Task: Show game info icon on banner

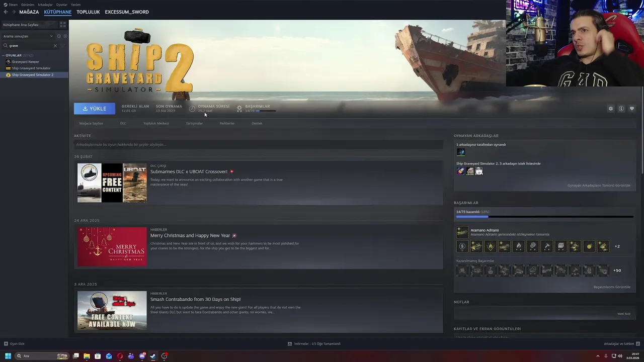Action: click(x=621, y=109)
